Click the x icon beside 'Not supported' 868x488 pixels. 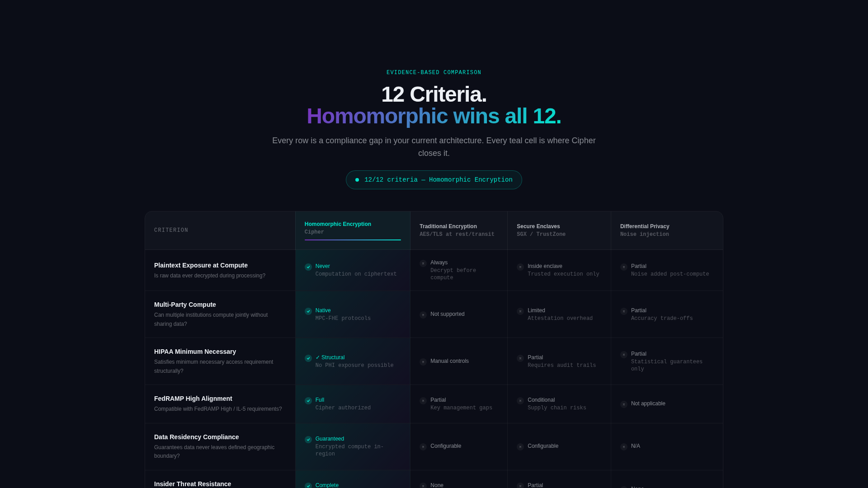click(x=423, y=315)
